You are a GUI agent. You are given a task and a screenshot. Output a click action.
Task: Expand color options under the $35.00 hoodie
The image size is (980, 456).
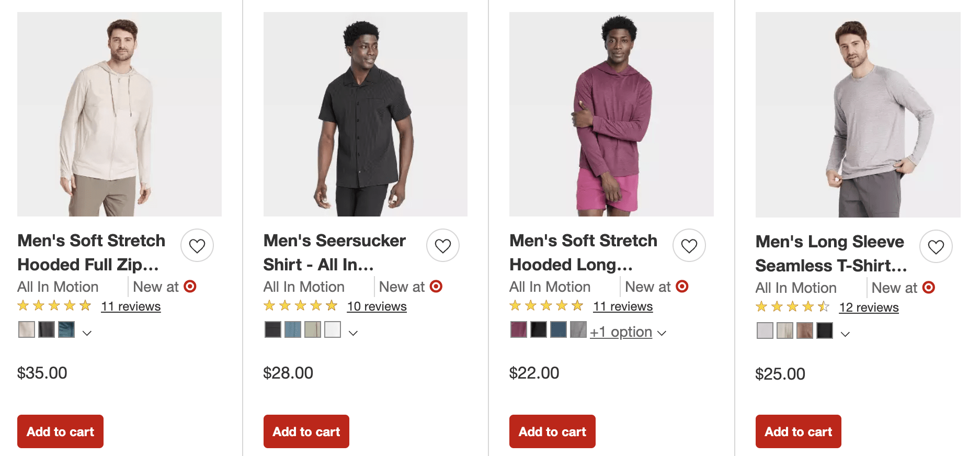87,333
